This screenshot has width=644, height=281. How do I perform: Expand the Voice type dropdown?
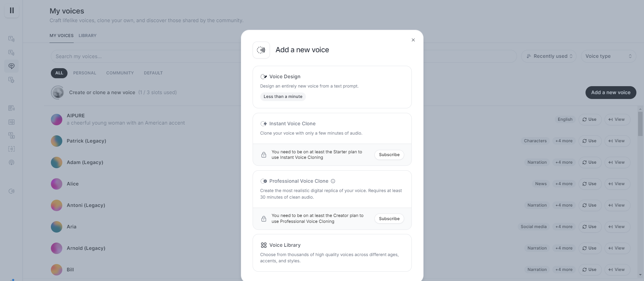(608, 56)
